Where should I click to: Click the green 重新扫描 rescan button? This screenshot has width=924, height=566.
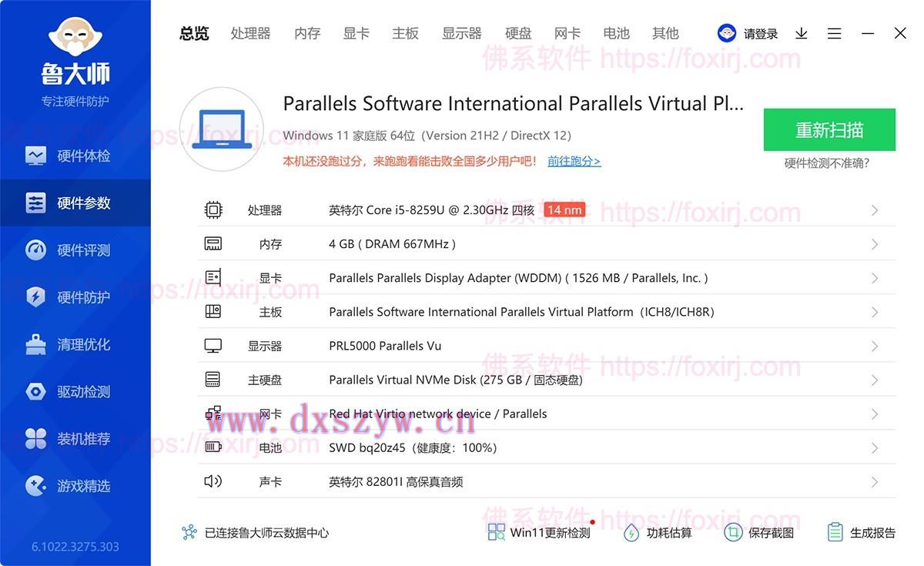click(x=829, y=129)
